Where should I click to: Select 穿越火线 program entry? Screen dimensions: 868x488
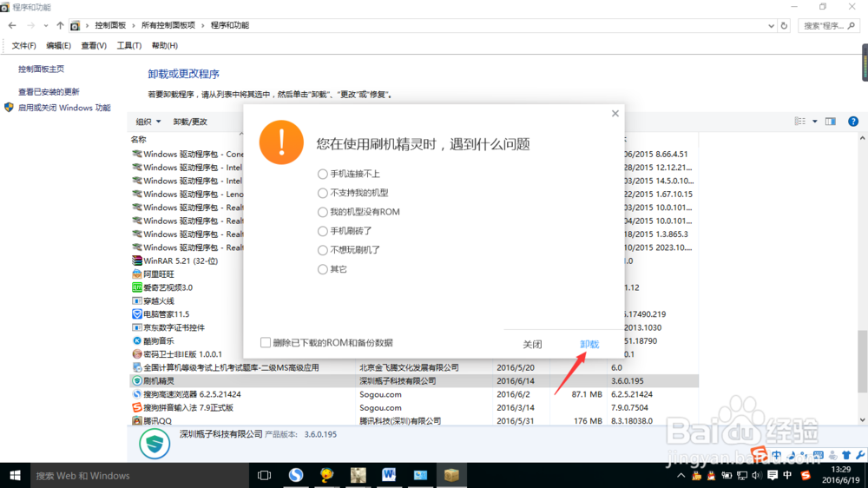pos(158,300)
